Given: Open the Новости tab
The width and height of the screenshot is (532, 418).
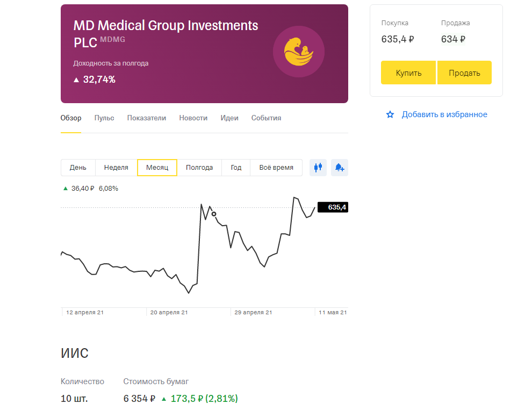Looking at the screenshot, I should tap(193, 118).
